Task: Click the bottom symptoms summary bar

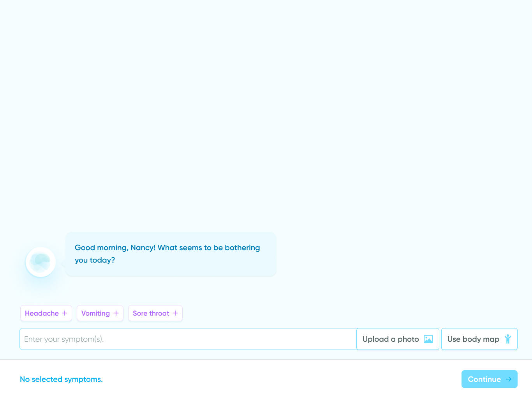Action: click(266, 379)
